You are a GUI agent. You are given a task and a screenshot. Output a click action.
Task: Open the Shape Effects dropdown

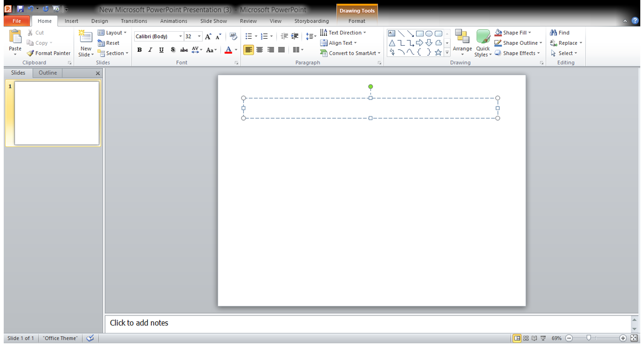click(517, 53)
